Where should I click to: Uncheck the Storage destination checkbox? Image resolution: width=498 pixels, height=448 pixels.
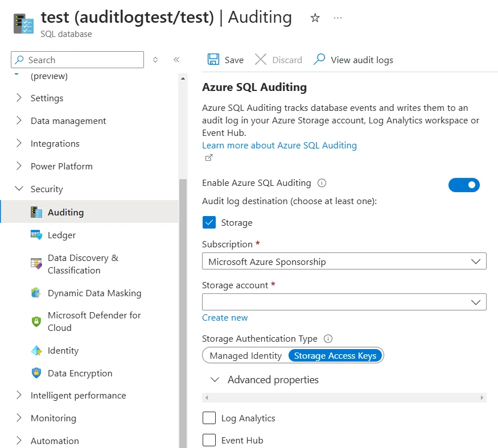tap(208, 222)
